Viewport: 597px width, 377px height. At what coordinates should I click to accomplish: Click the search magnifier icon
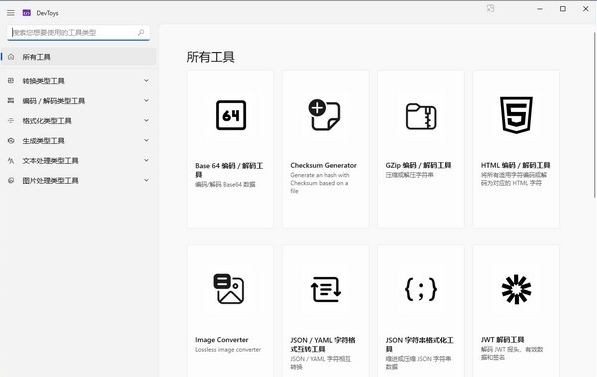point(141,33)
